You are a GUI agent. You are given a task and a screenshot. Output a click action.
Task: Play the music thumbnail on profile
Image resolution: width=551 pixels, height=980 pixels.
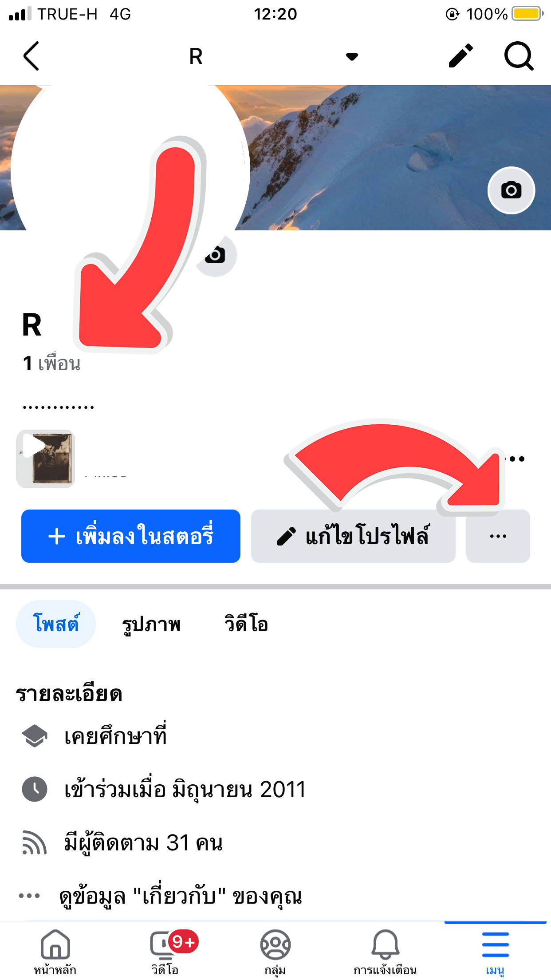coord(46,458)
